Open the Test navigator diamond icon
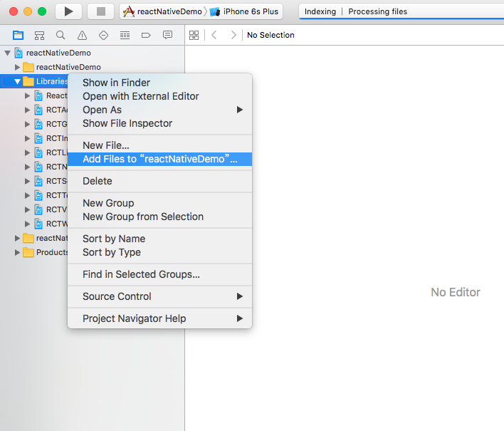504x431 pixels. click(x=103, y=35)
